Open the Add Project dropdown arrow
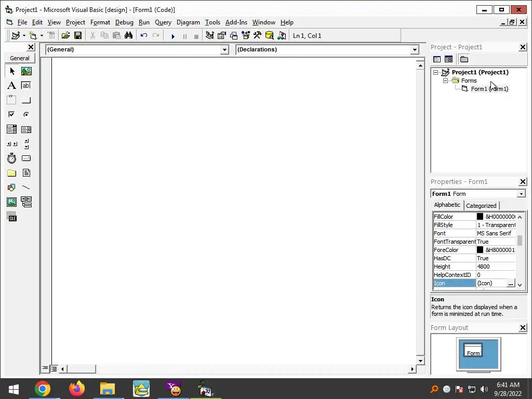The image size is (532, 399). pos(24,36)
